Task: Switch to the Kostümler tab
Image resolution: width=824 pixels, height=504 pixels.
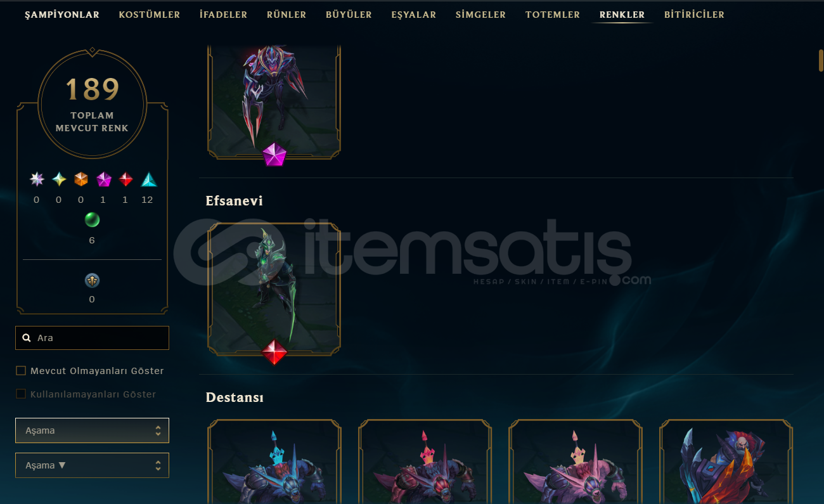Action: 150,15
